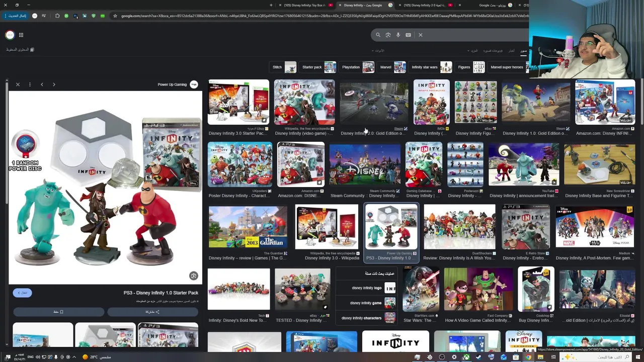This screenshot has height=362, width=644.
Task: Expand the More dropdown in search tabs
Action: tap(473, 51)
